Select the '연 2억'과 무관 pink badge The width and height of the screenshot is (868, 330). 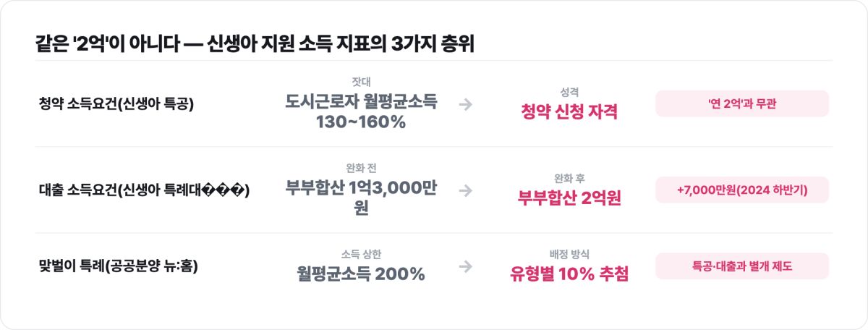click(742, 103)
